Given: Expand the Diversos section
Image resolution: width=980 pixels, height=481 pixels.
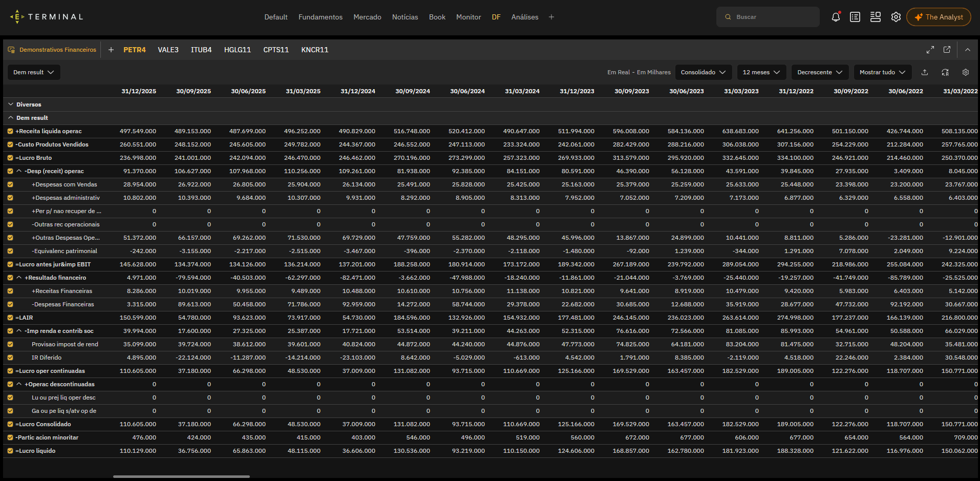Looking at the screenshot, I should pyautogui.click(x=10, y=104).
